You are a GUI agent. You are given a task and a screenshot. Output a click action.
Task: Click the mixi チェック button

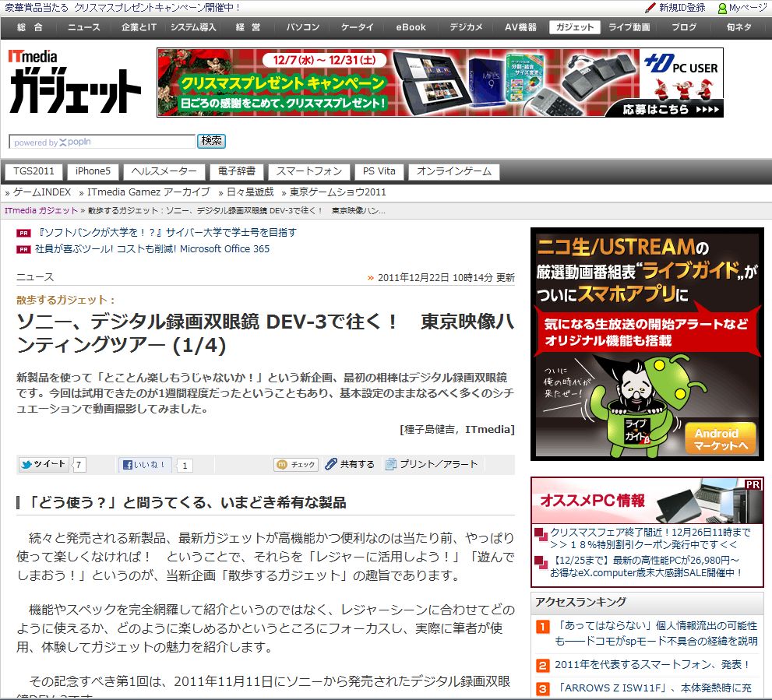point(296,464)
